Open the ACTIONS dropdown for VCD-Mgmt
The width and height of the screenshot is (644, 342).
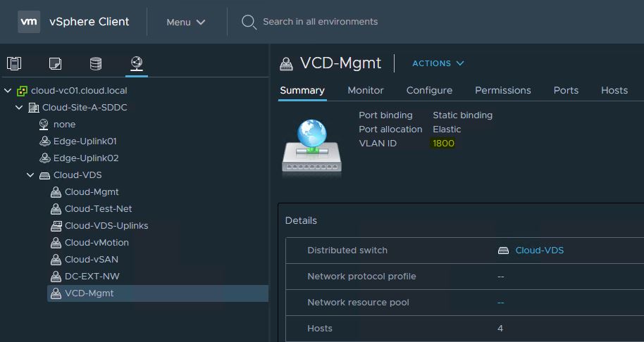point(438,63)
